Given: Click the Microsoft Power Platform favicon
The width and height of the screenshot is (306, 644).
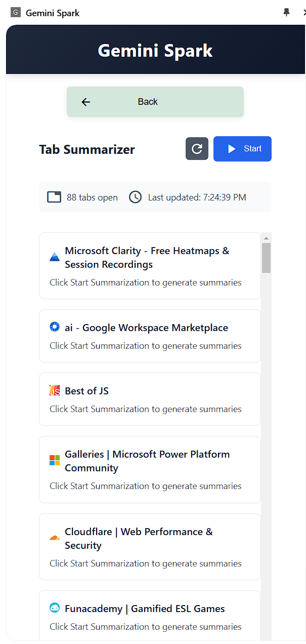Looking at the screenshot, I should (55, 460).
